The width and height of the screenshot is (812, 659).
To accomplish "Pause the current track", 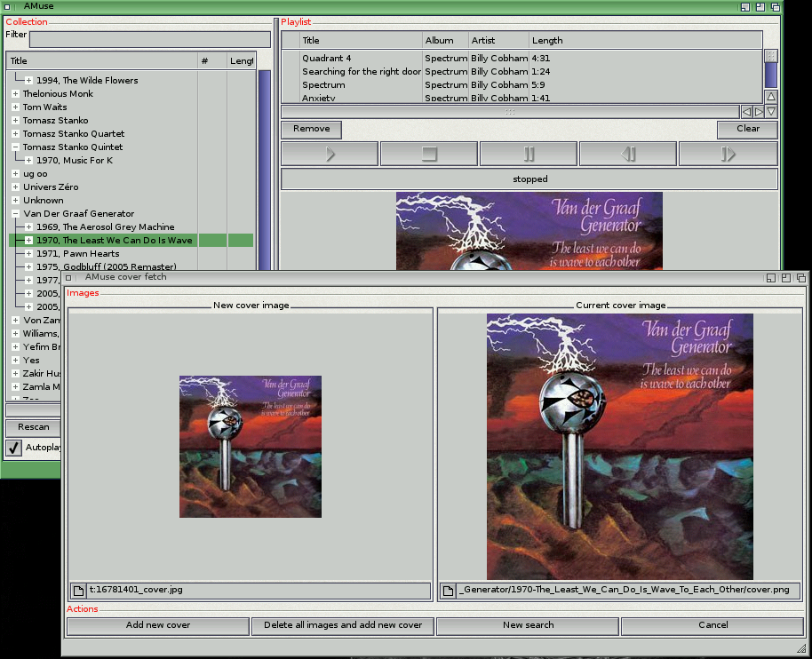I will pyautogui.click(x=529, y=154).
